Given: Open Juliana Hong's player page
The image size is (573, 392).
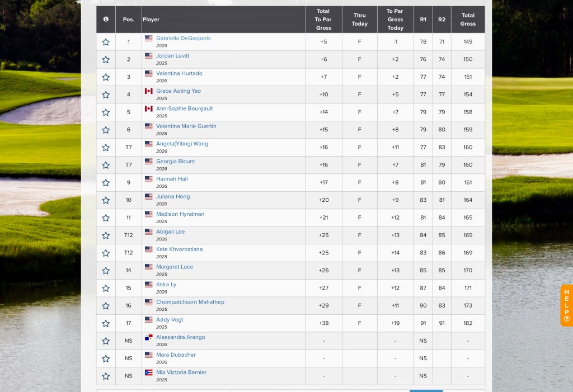Looking at the screenshot, I should coord(173,196).
